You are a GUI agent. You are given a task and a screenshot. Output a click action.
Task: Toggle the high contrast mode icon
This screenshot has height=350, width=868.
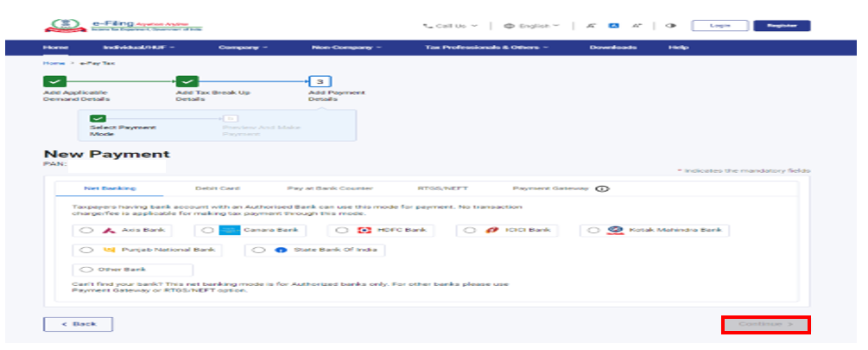tap(671, 26)
